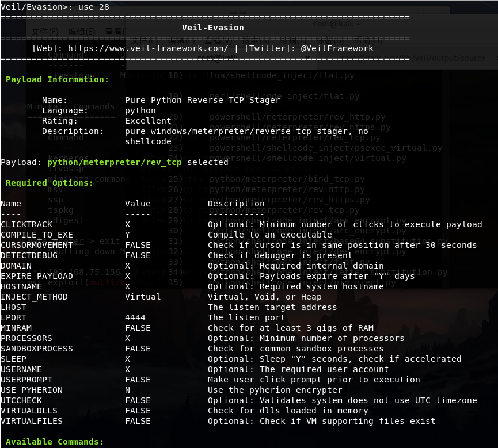The height and width of the screenshot is (448, 498).
Task: Select the LHOST option name
Action: (13, 307)
